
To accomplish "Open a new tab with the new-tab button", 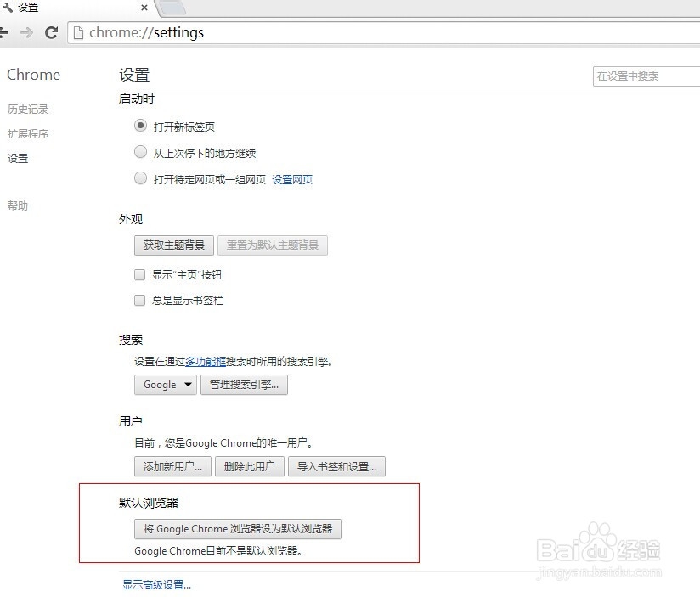I will [172, 7].
